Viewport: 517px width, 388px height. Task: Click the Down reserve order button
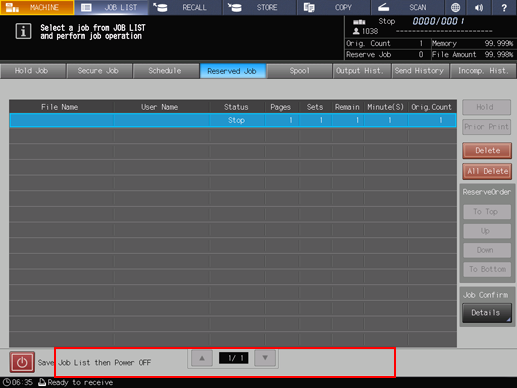487,250
